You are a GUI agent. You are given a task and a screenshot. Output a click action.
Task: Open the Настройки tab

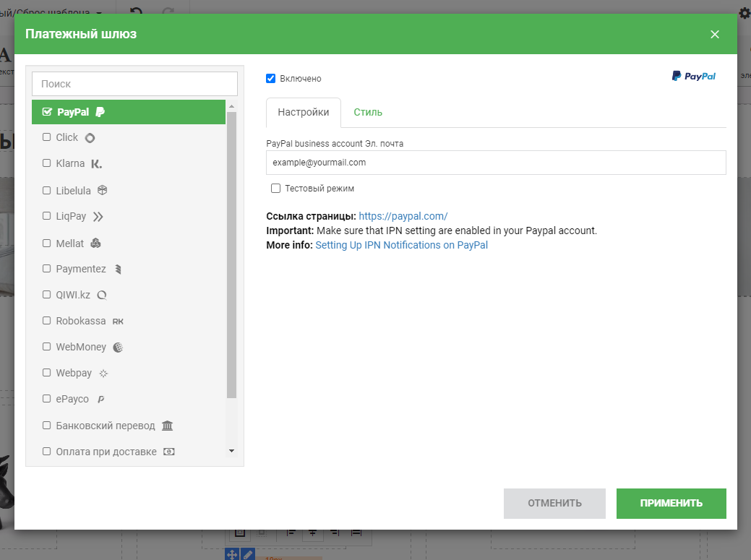304,113
